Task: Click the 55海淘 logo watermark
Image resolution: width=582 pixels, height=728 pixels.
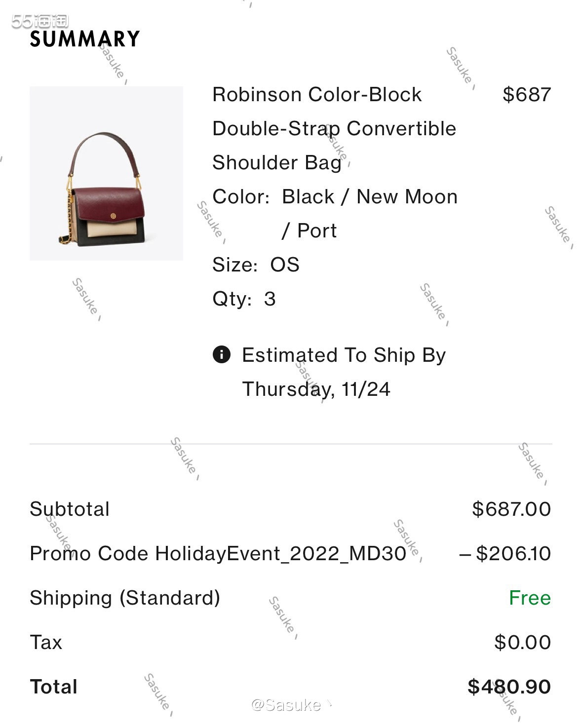Action: tap(39, 21)
